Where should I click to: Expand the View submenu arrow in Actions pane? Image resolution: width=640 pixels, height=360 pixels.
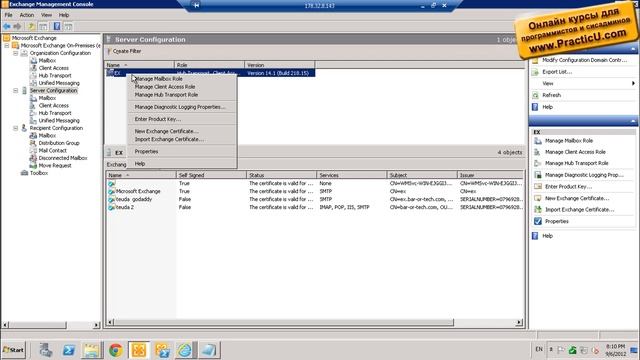(x=633, y=83)
